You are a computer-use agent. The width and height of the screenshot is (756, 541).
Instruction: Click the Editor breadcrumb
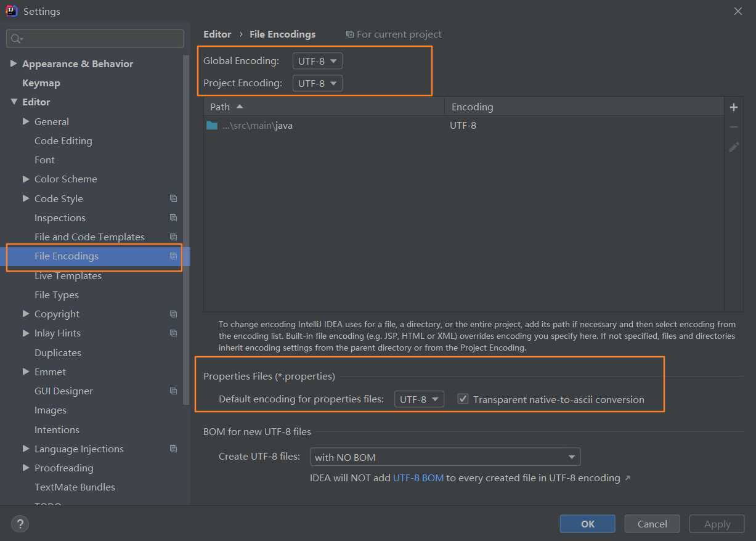pos(217,35)
